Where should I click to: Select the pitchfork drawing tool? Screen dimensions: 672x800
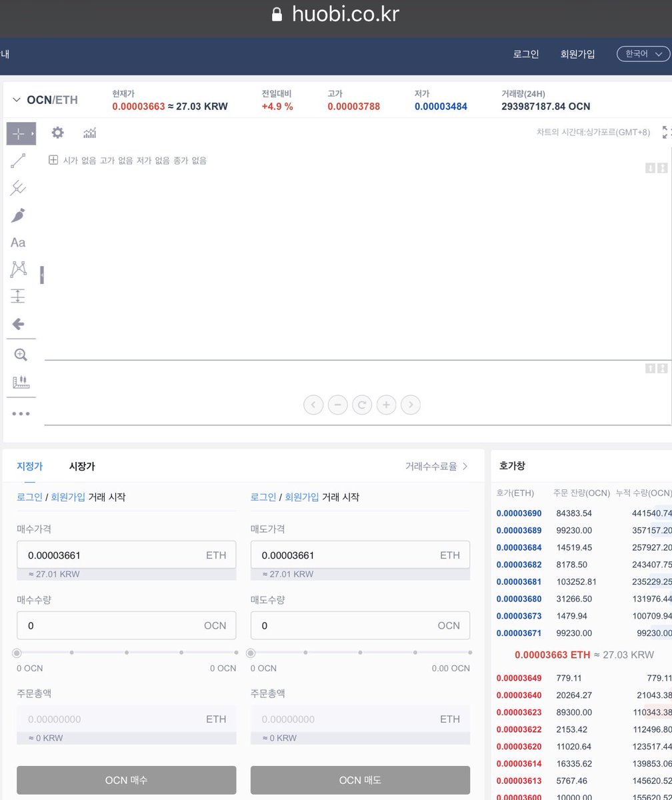pos(18,188)
